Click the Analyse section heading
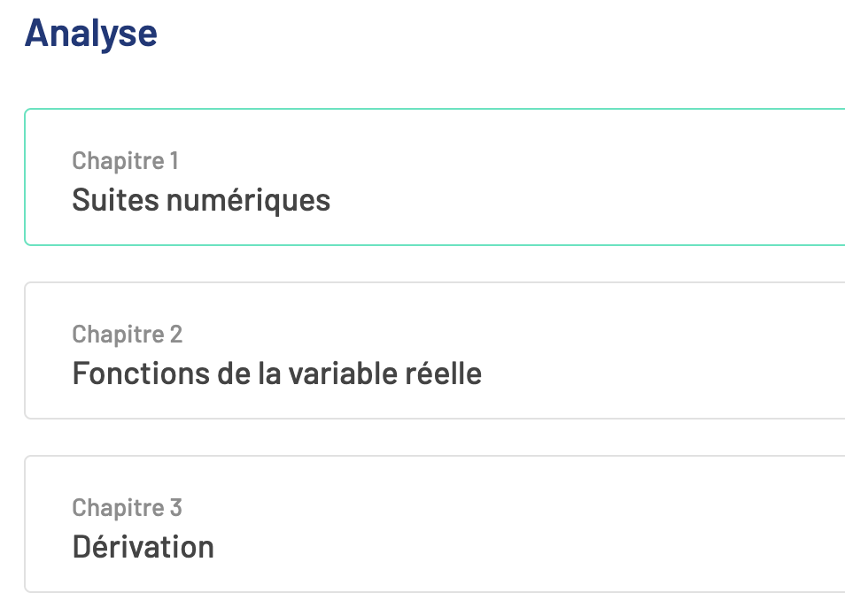Viewport: 845px width, 616px height. click(x=91, y=33)
